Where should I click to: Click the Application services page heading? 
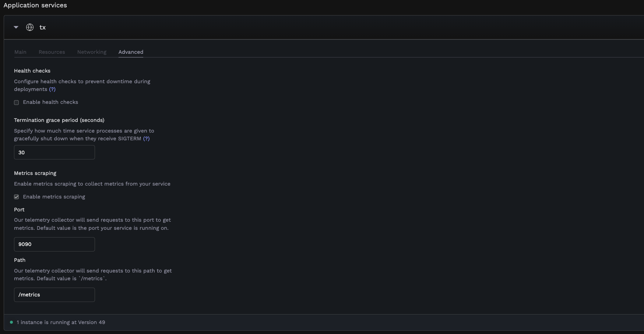coord(35,5)
